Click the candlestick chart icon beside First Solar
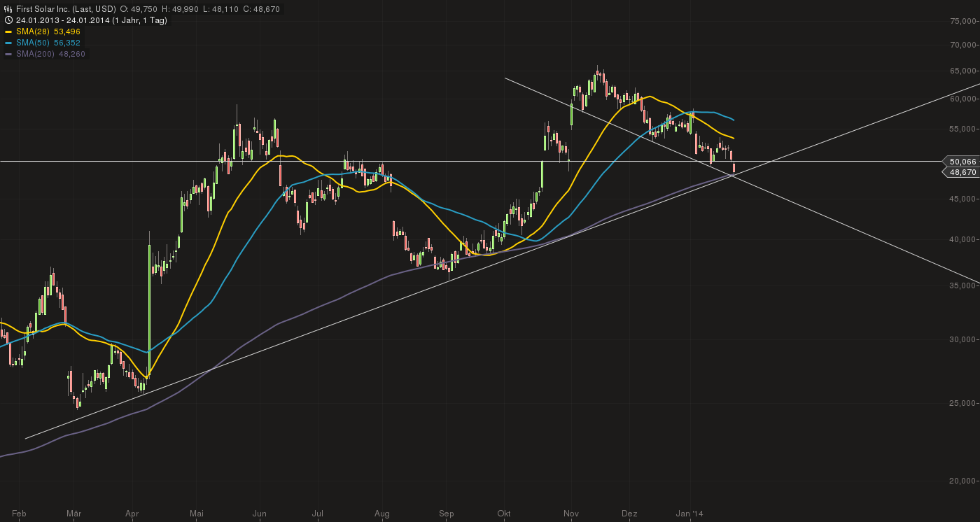The height and width of the screenshot is (522, 980). (x=8, y=9)
